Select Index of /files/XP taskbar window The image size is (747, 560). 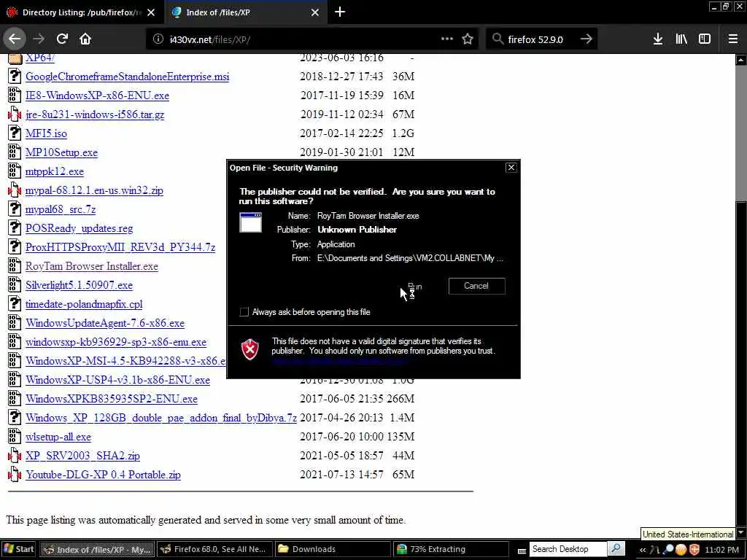pos(97,549)
